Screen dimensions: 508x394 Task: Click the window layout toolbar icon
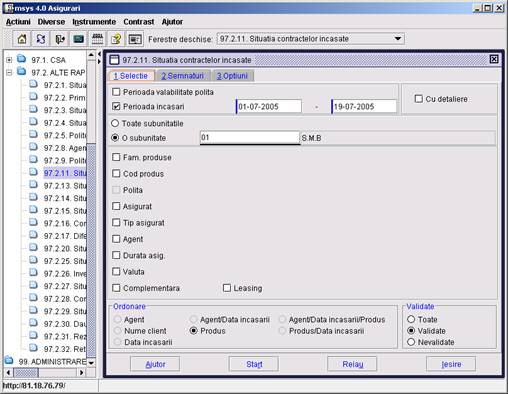coord(135,39)
